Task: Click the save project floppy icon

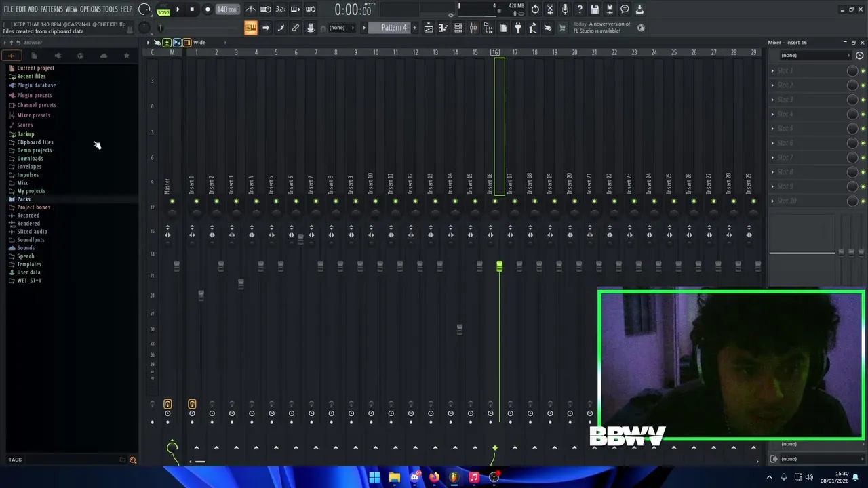Action: click(595, 9)
